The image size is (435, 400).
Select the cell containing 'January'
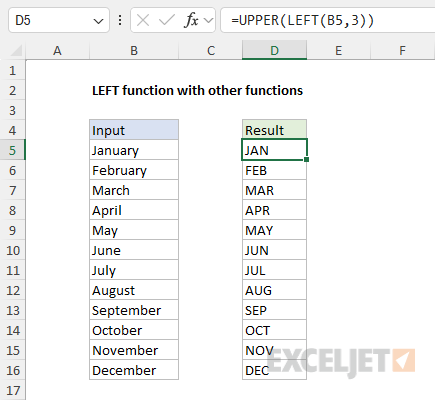[x=134, y=150]
